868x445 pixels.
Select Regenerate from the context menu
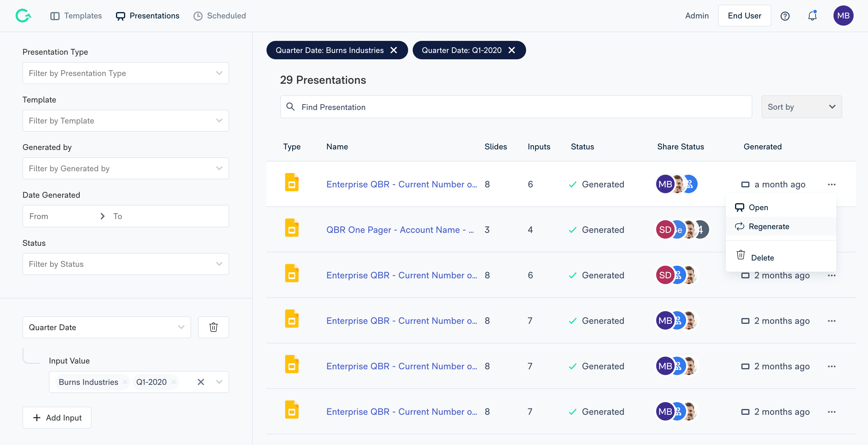[769, 226]
